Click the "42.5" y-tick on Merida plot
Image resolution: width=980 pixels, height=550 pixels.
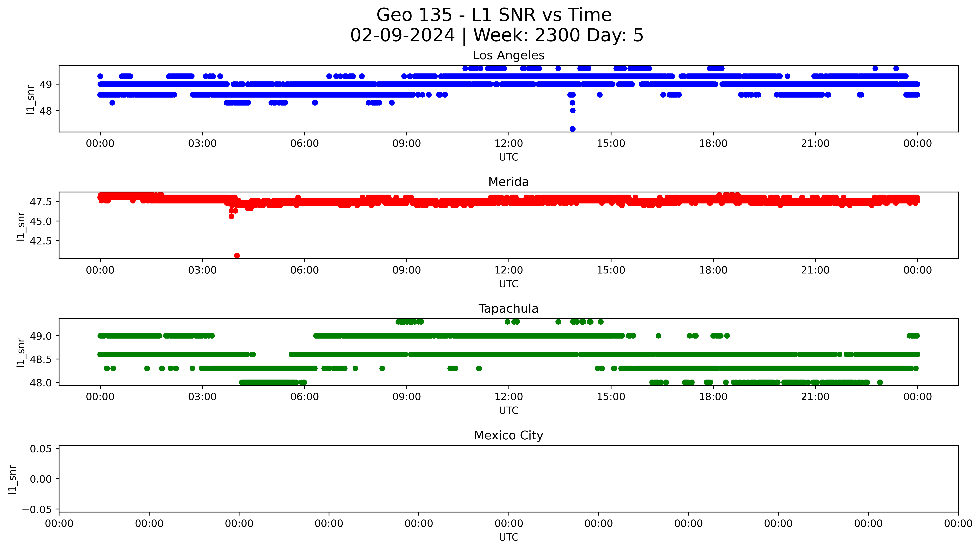pos(41,241)
